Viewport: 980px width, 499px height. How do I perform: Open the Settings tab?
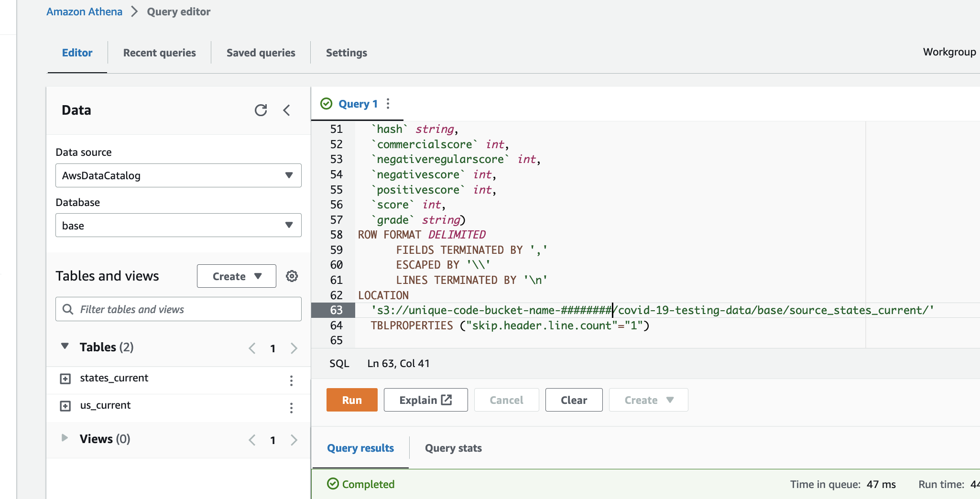click(x=347, y=53)
